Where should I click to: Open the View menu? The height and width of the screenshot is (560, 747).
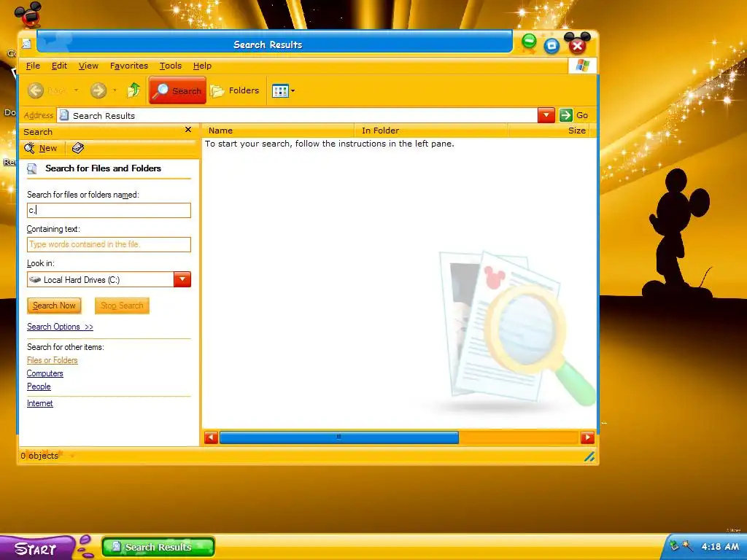click(x=88, y=66)
